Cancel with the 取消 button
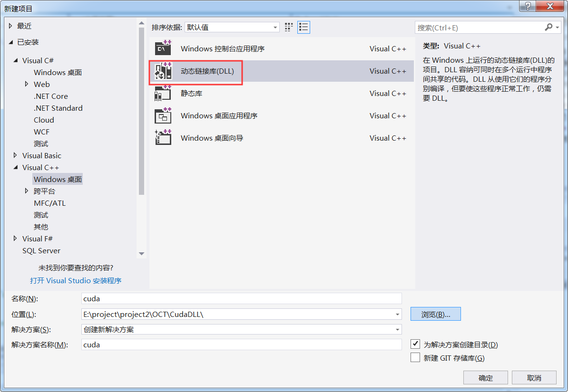 coord(534,378)
